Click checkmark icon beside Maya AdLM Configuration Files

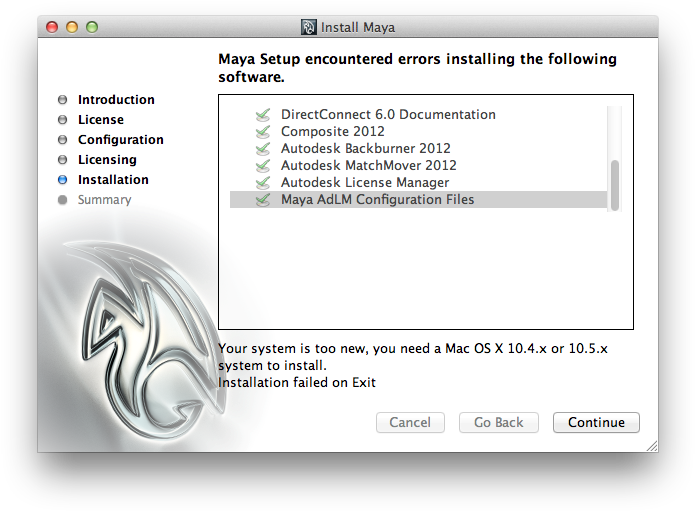point(263,199)
